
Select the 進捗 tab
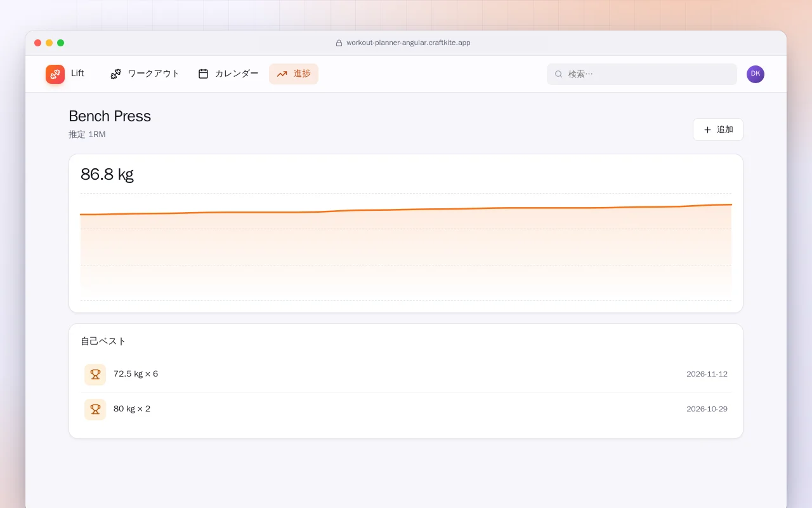294,74
